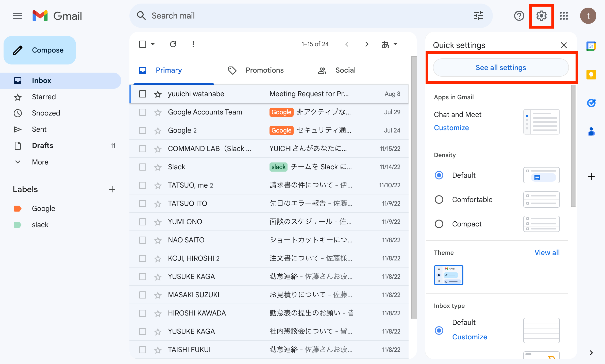The width and height of the screenshot is (605, 364).
Task: Open the KOJI, HIROSHI email
Action: [269, 258]
